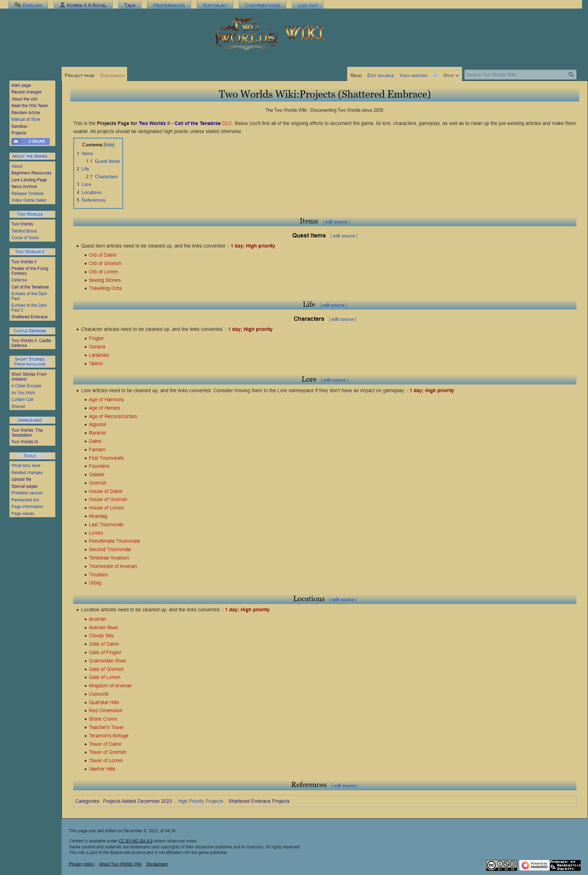588x875 pixels.
Task: Edit source of the Items section
Action: coord(336,222)
